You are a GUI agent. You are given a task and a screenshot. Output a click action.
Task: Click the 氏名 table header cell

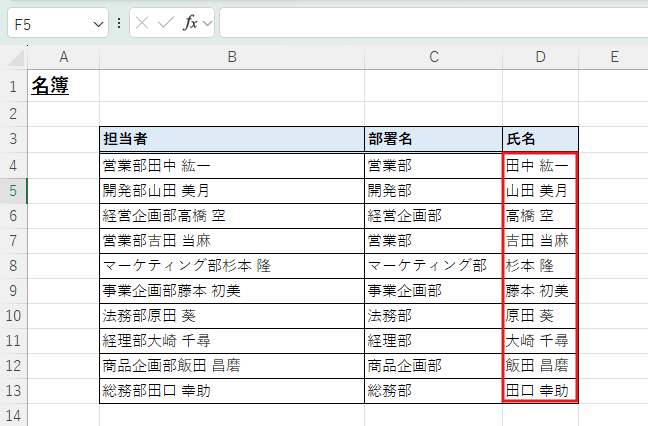coord(540,139)
